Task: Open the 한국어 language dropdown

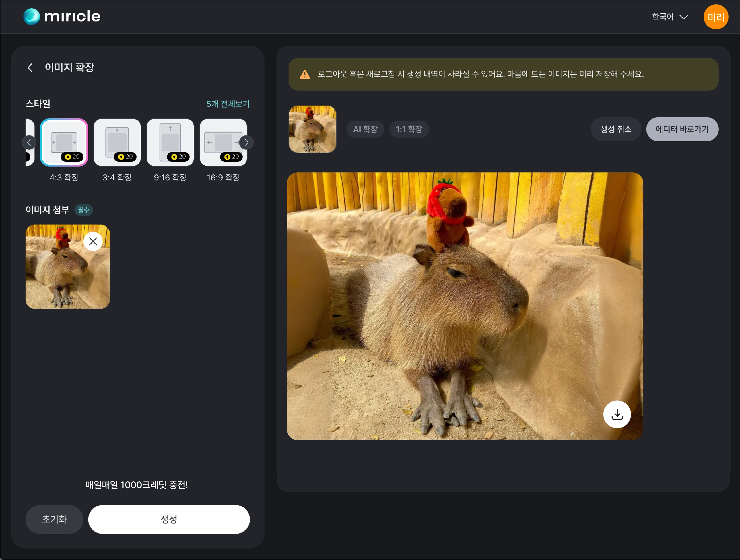Action: point(669,17)
